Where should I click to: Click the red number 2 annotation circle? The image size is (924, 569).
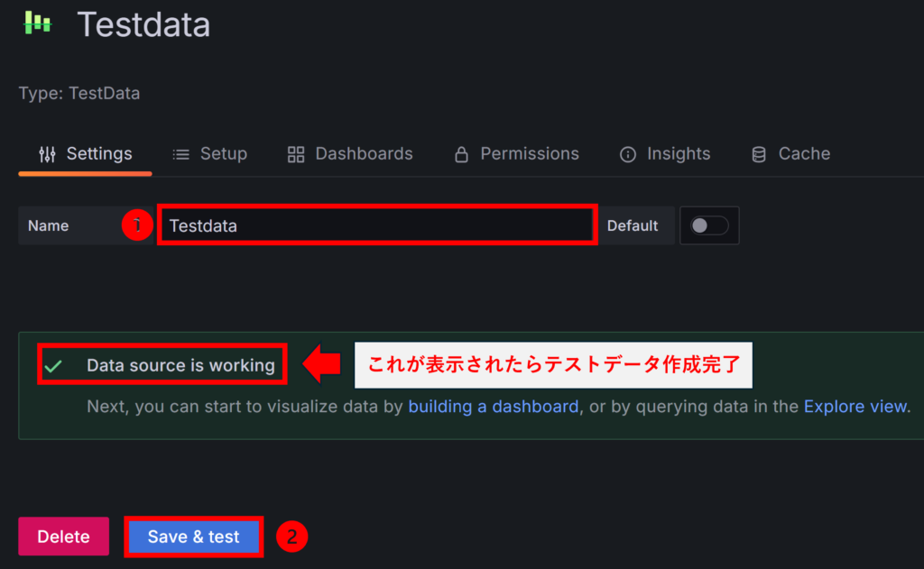pos(291,537)
